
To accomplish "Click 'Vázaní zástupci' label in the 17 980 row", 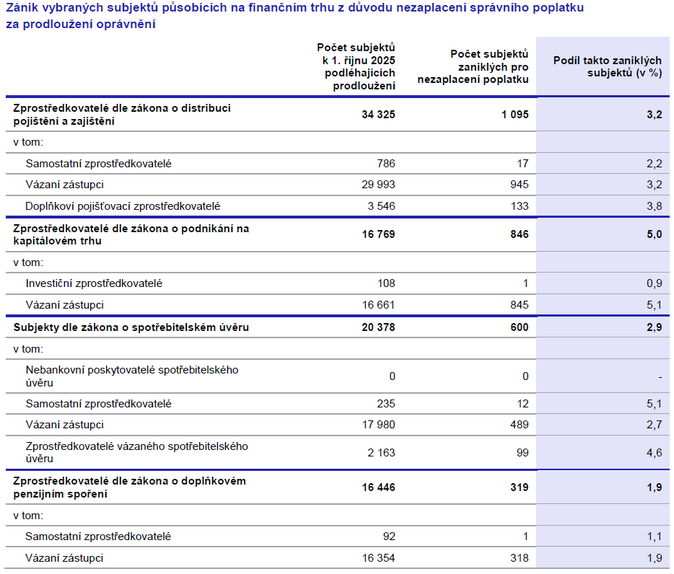I will [64, 425].
